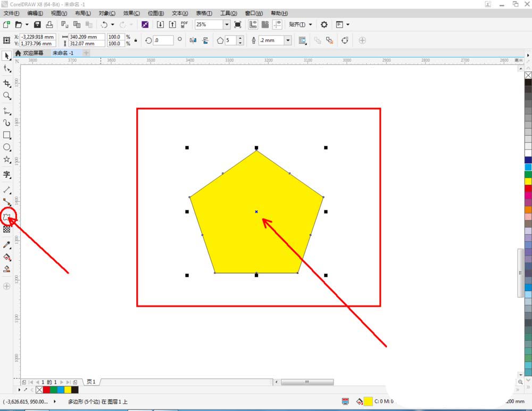
Task: Select the Pick tool
Action: pyautogui.click(x=7, y=55)
